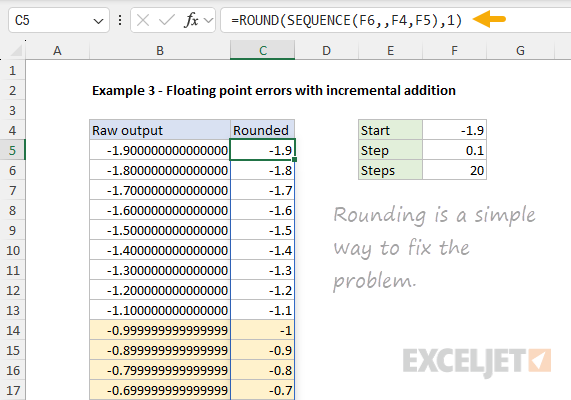The image size is (571, 400).
Task: Select cell -1.700000000000000 in Raw output
Action: point(160,191)
